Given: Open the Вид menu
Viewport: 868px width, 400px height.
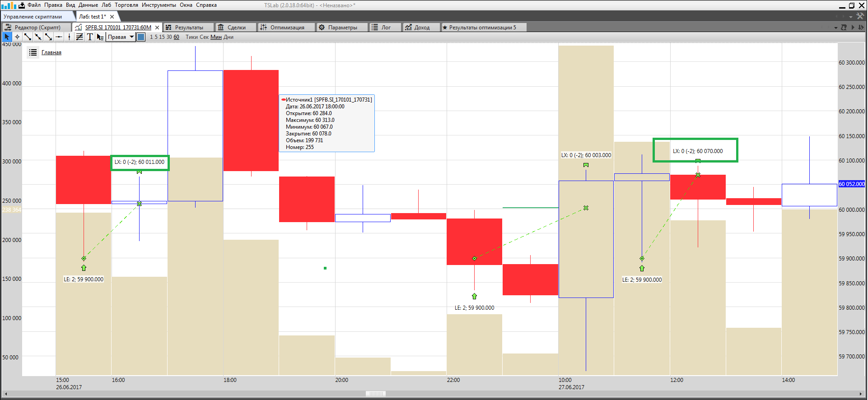Looking at the screenshot, I should [70, 5].
